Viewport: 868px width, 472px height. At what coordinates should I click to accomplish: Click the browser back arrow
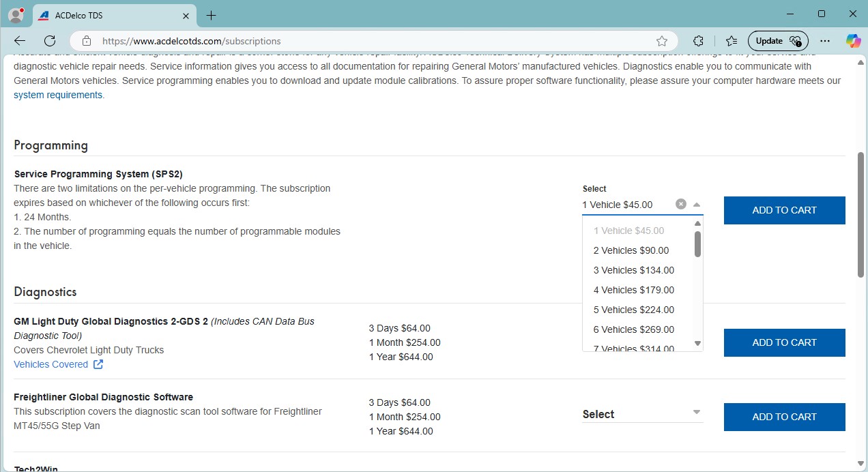tap(20, 41)
